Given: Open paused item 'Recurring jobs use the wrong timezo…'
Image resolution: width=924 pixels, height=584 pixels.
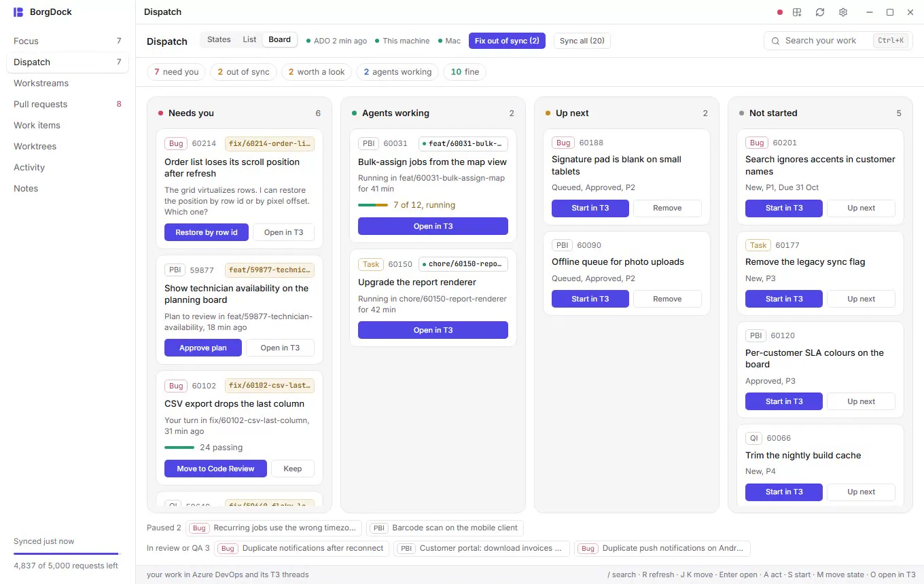Looking at the screenshot, I should tap(274, 528).
